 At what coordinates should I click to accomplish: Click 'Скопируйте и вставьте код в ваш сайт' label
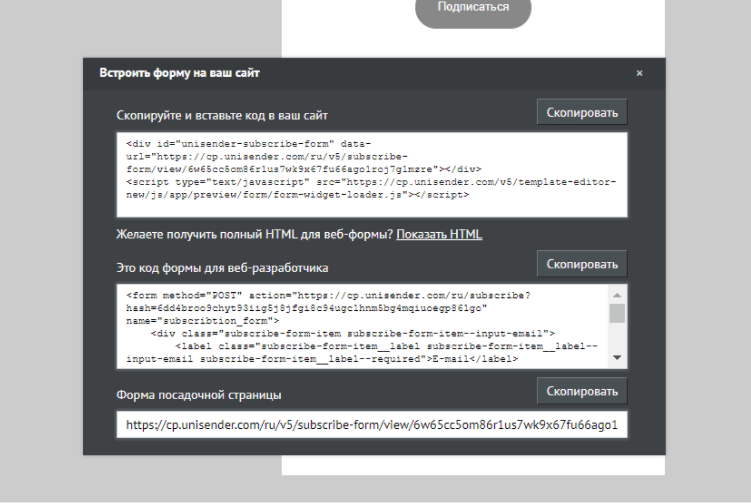(x=222, y=115)
